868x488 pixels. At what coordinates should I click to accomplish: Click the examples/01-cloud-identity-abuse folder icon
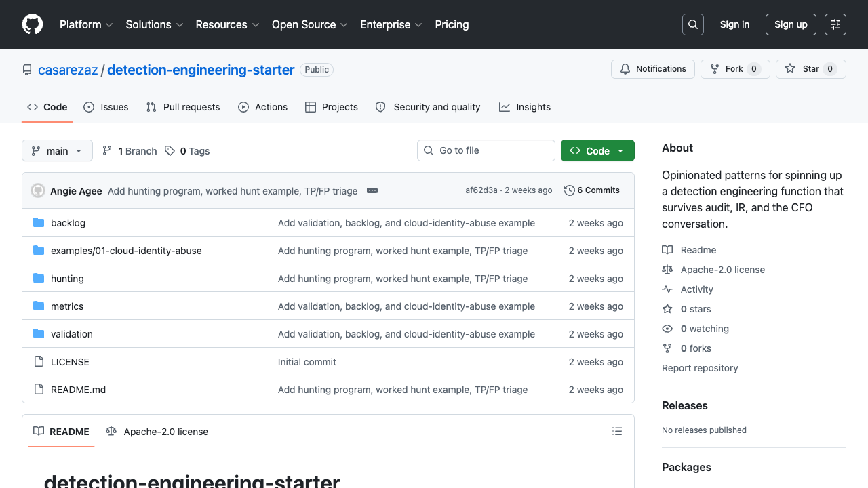click(39, 251)
